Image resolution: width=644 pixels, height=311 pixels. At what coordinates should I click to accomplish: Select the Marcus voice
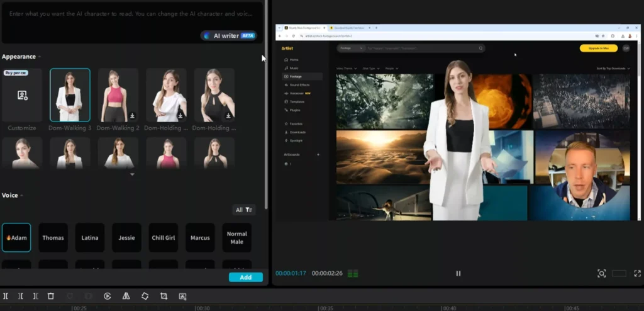coord(200,238)
